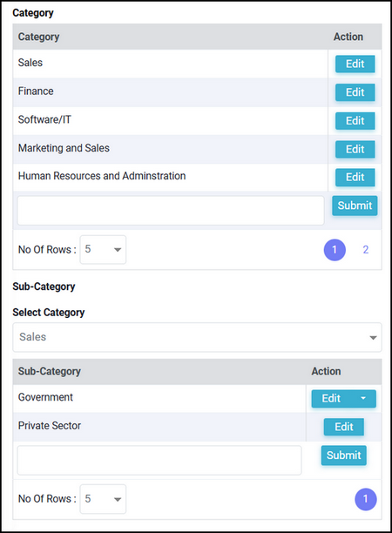Image resolution: width=392 pixels, height=533 pixels.
Task: Edit the Finance category
Action: [355, 92]
